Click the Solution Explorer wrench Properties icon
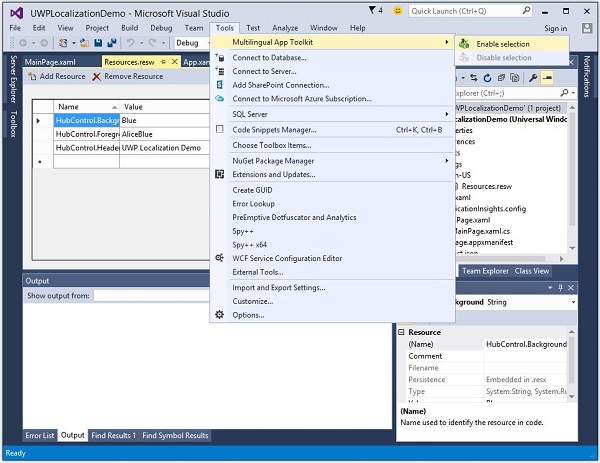 533,78
